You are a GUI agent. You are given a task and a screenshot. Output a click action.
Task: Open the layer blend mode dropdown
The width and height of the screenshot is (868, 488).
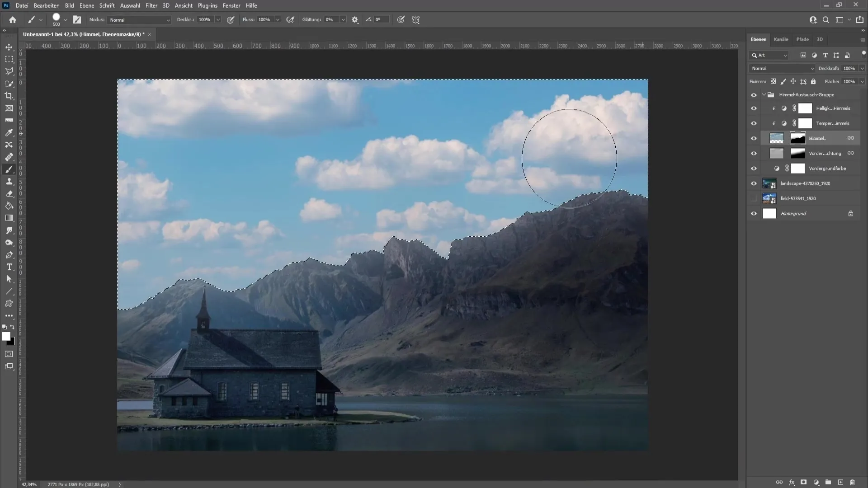pyautogui.click(x=782, y=68)
